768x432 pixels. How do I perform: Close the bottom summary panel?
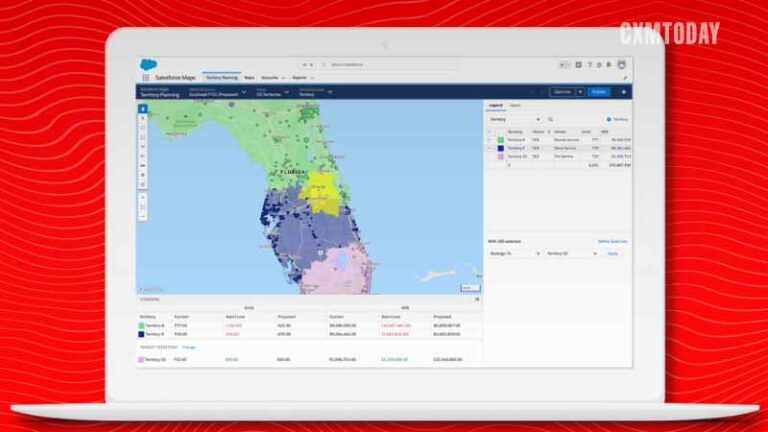click(x=477, y=299)
